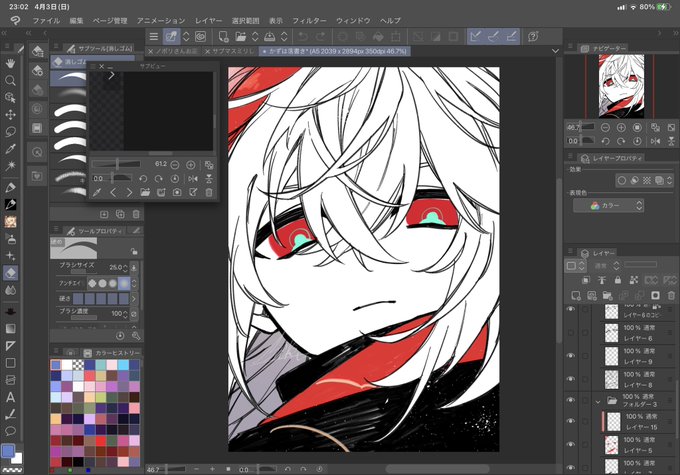Select the Eraser tool in the toolbar

[10, 273]
